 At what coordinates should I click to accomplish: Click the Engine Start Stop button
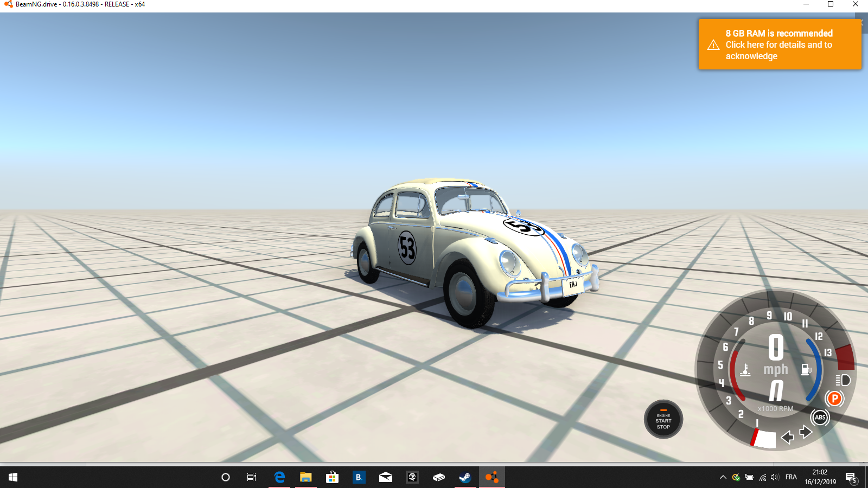tap(663, 419)
